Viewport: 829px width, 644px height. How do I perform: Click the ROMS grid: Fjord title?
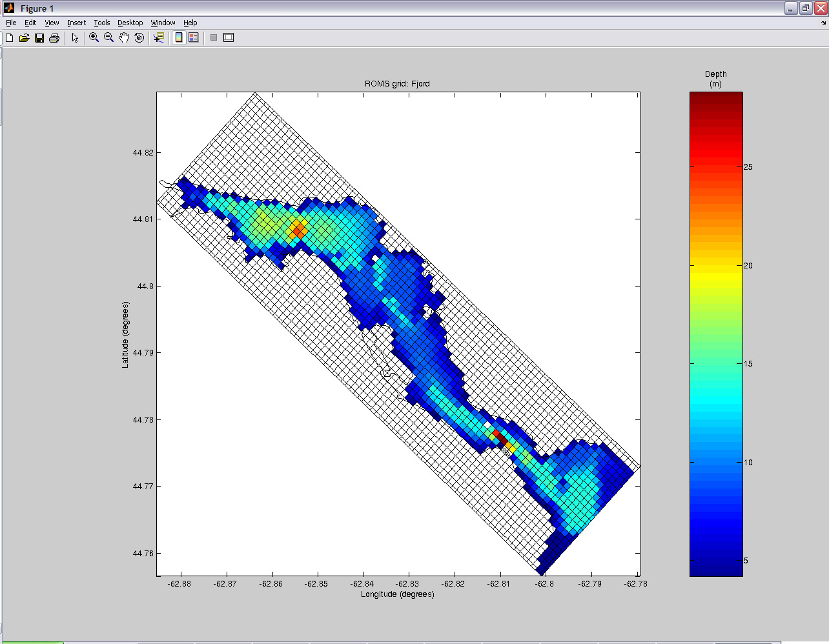tap(397, 84)
